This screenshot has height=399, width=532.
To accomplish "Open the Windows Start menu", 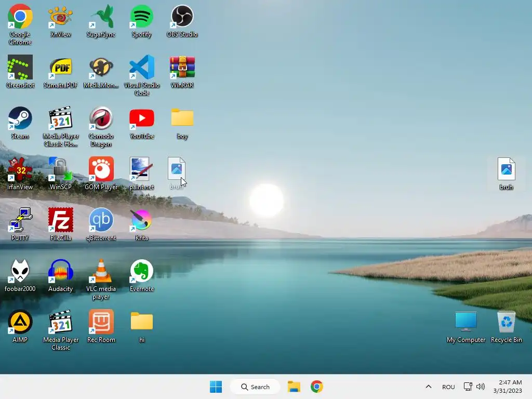I will point(216,387).
